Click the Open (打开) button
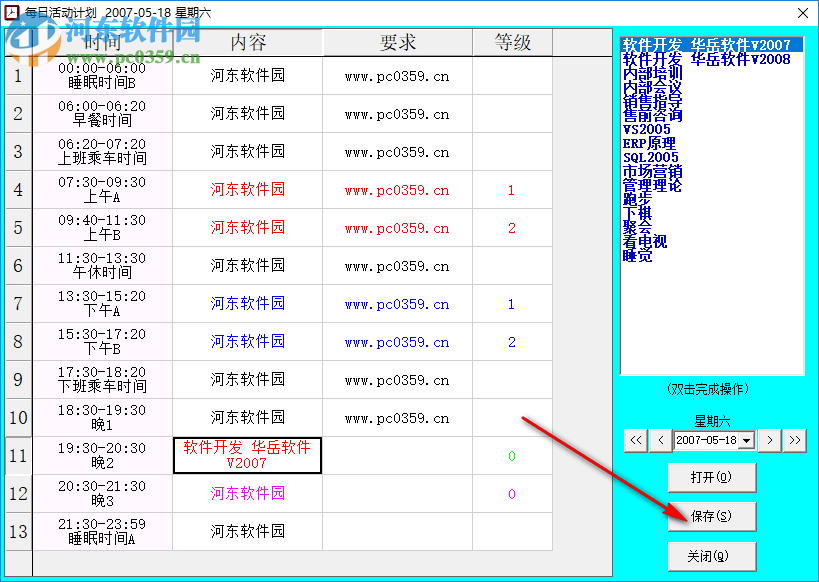The height and width of the screenshot is (582, 819). (x=712, y=477)
